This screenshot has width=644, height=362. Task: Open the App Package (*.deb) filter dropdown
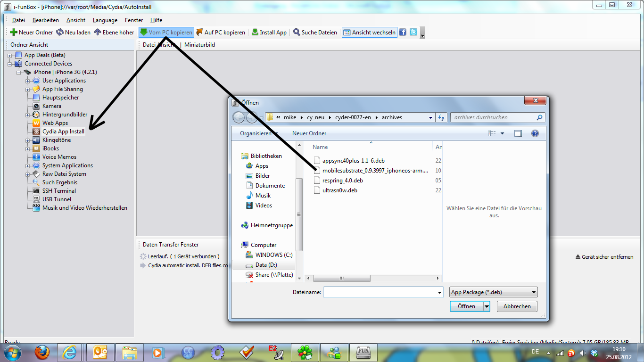[493, 292]
